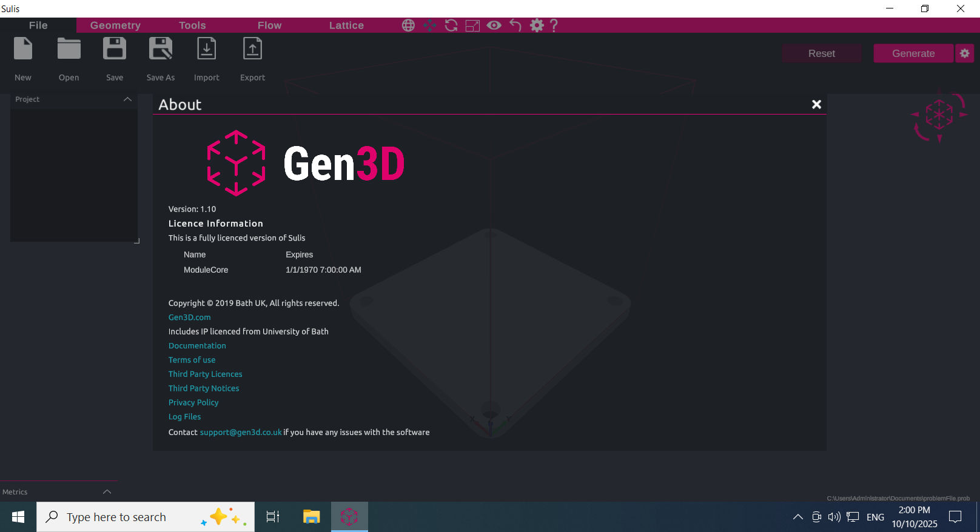
Task: Click the 'Expires' column header
Action: (300, 255)
